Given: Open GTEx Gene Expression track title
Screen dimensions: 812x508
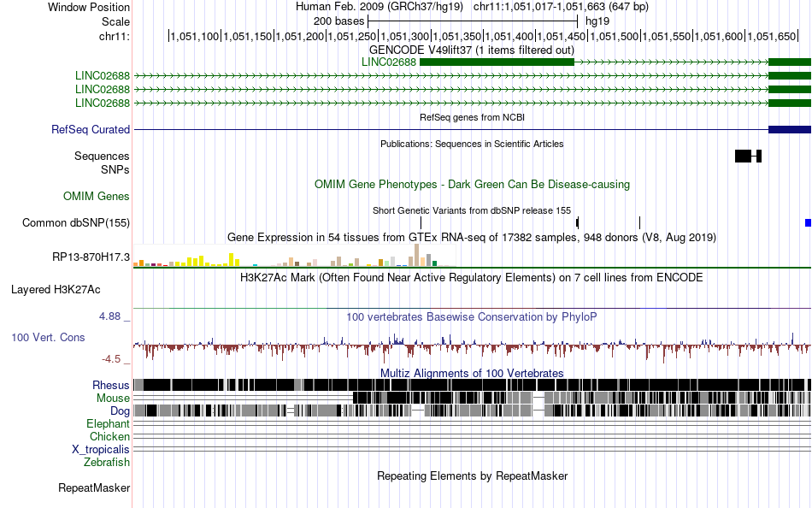Looking at the screenshot, I should click(471, 238).
